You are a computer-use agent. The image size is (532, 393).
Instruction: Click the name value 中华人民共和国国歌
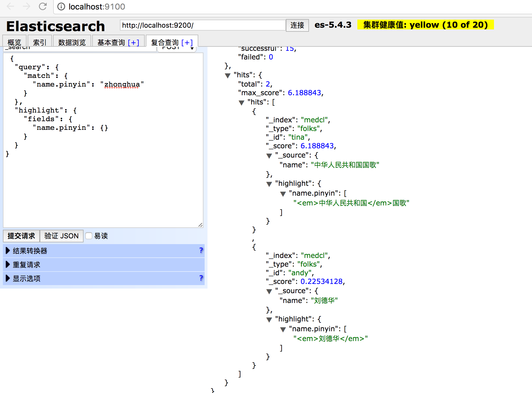click(x=345, y=165)
